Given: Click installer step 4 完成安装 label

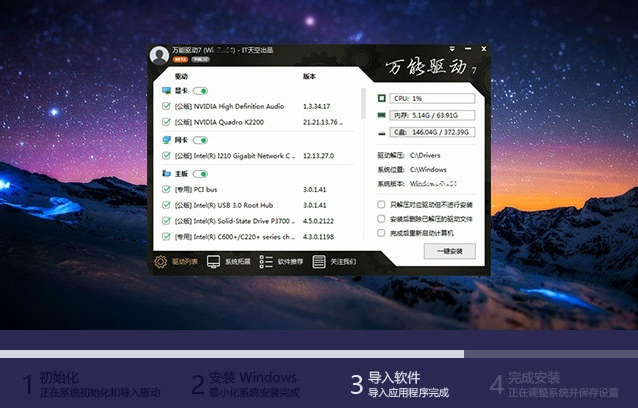Looking at the screenshot, I should pyautogui.click(x=534, y=378).
